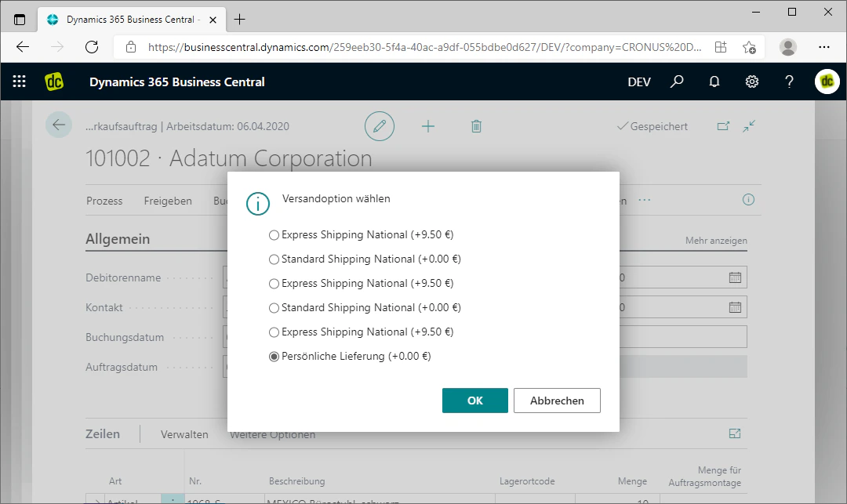Open the Prozess menu

coord(104,201)
